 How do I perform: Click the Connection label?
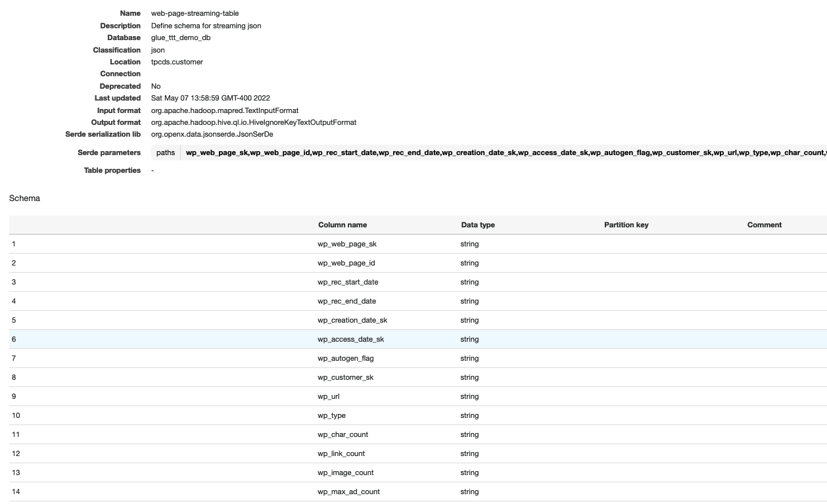(120, 74)
